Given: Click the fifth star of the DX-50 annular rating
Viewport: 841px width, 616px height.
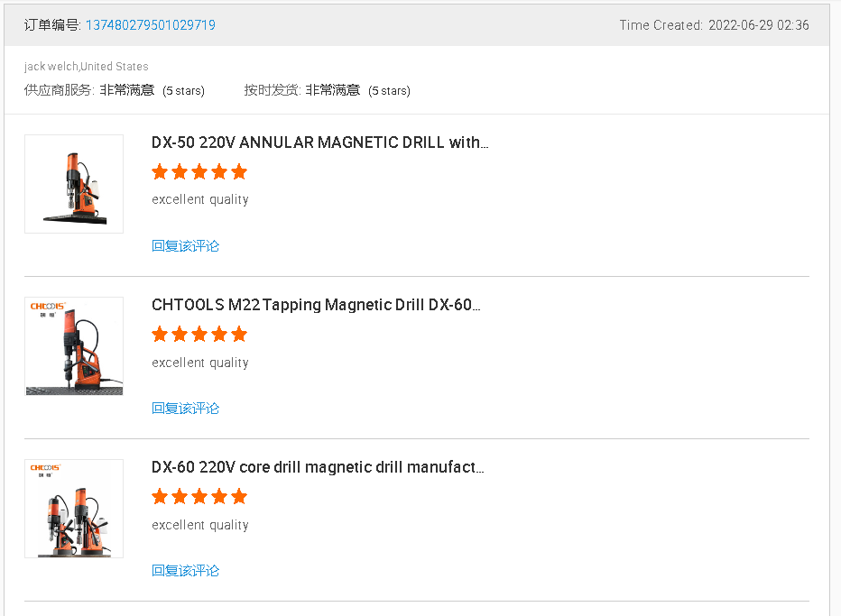Looking at the screenshot, I should click(x=239, y=172).
